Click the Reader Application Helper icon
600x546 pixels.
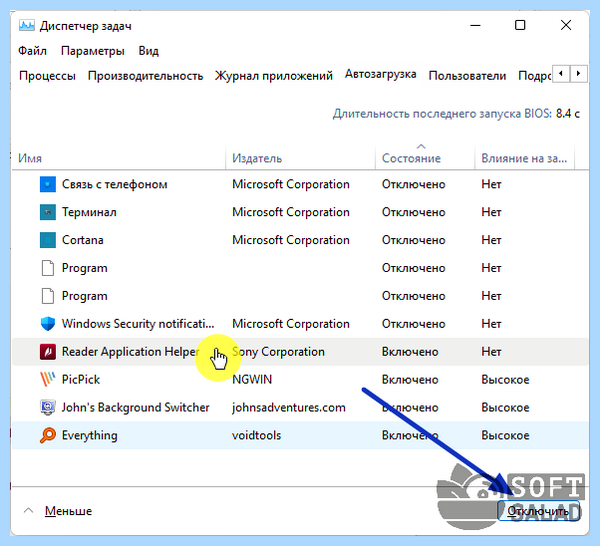click(x=48, y=352)
